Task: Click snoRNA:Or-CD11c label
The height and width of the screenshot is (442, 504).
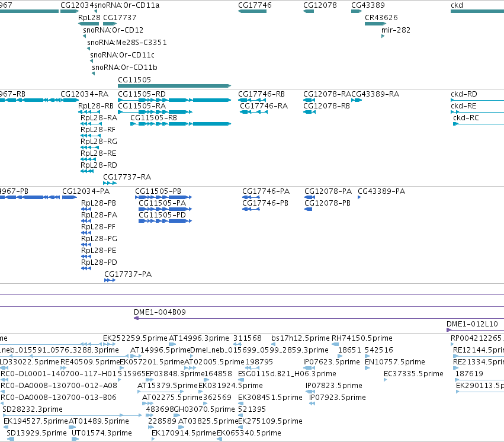Action: coord(122,55)
